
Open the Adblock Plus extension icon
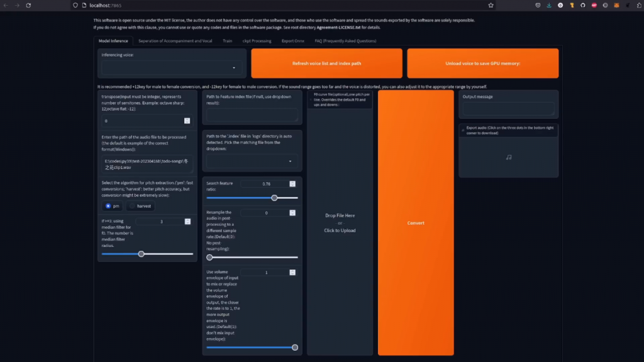(594, 5)
